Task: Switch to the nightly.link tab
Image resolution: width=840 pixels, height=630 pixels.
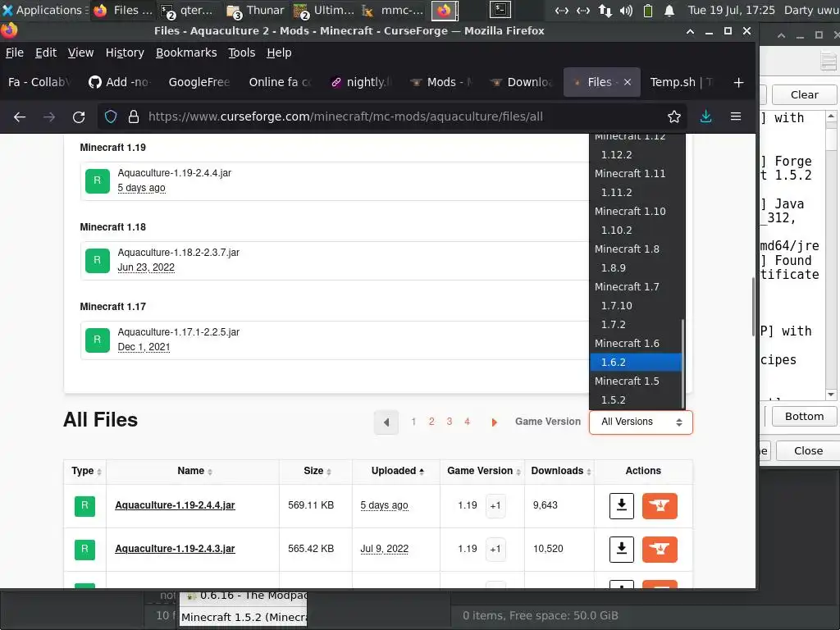Action: pos(362,83)
